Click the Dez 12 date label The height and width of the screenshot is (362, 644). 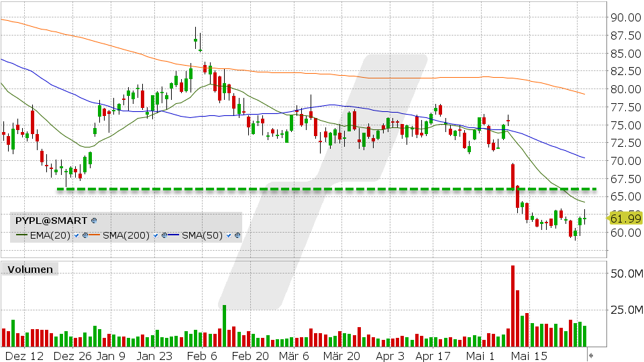(25, 356)
